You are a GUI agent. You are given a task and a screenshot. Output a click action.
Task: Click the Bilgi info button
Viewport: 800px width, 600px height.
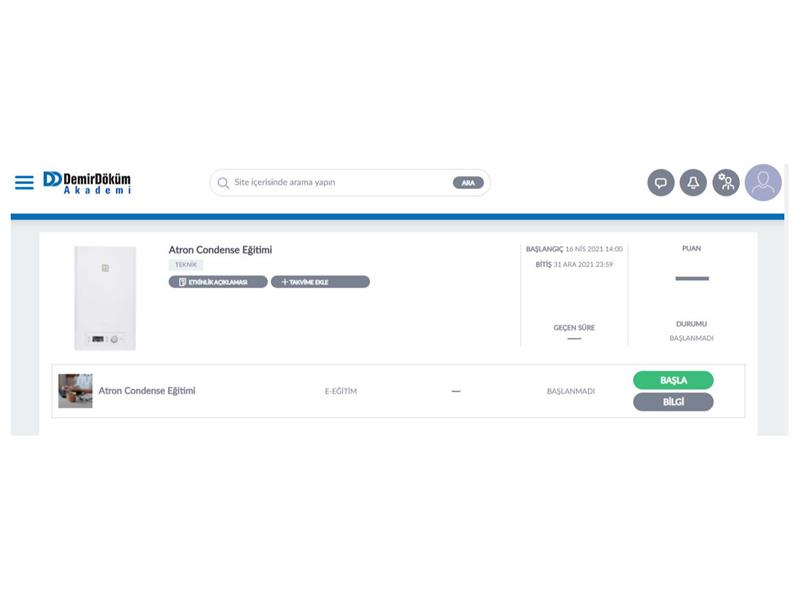(673, 402)
